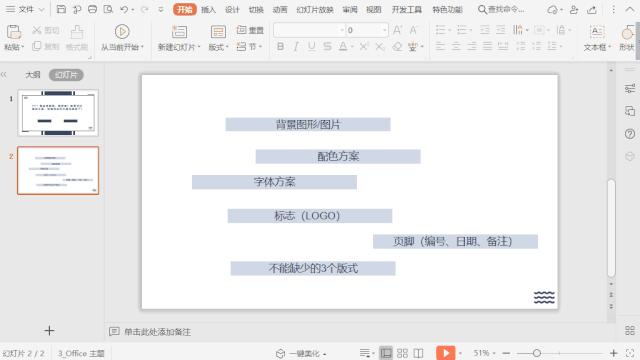640x360 pixels.
Task: Open the 幻灯片放映 tab
Action: (315, 9)
